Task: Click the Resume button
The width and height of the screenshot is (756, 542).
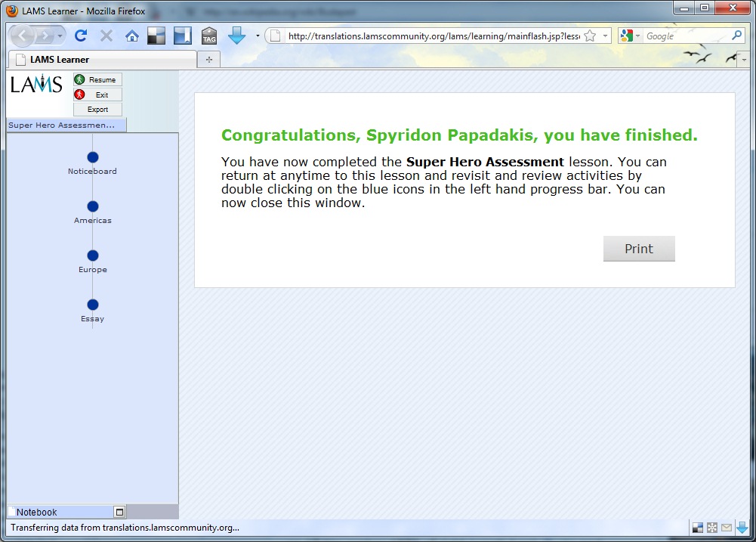Action: [x=97, y=79]
